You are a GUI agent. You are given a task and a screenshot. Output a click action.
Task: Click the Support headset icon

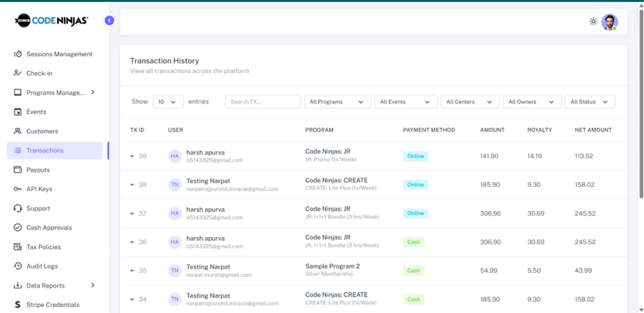[18, 208]
